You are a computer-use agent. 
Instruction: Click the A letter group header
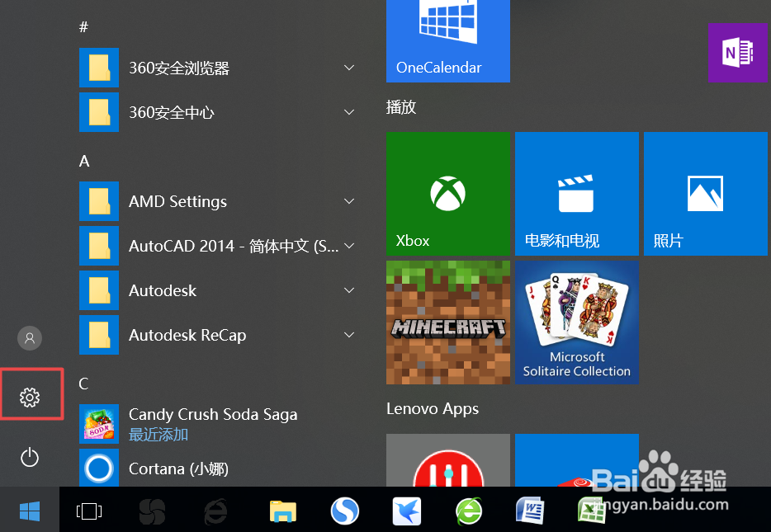84,161
